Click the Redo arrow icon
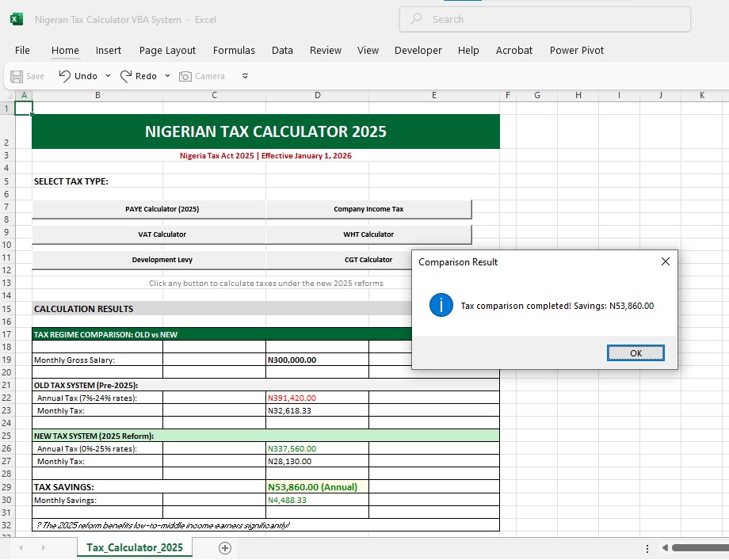This screenshot has height=560, width=729. tap(125, 76)
